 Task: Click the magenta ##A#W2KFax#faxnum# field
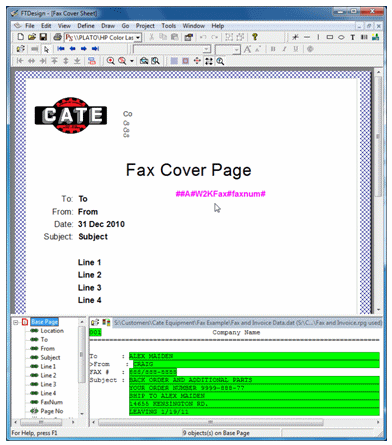pyautogui.click(x=221, y=194)
